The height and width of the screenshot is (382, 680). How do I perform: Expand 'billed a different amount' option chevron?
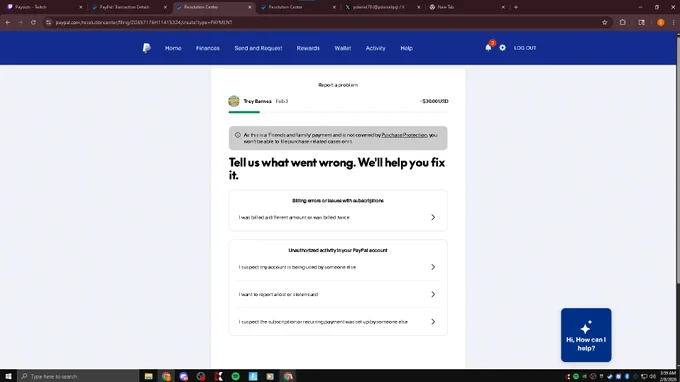point(433,217)
